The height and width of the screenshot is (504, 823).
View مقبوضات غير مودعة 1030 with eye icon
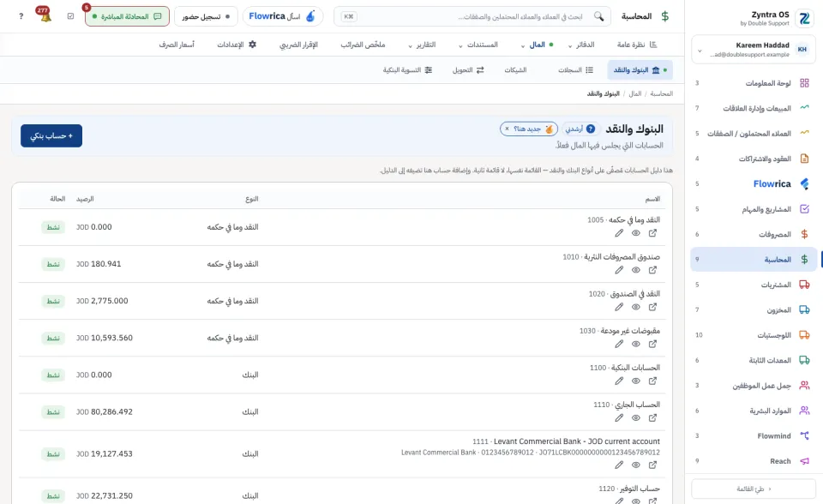point(635,344)
